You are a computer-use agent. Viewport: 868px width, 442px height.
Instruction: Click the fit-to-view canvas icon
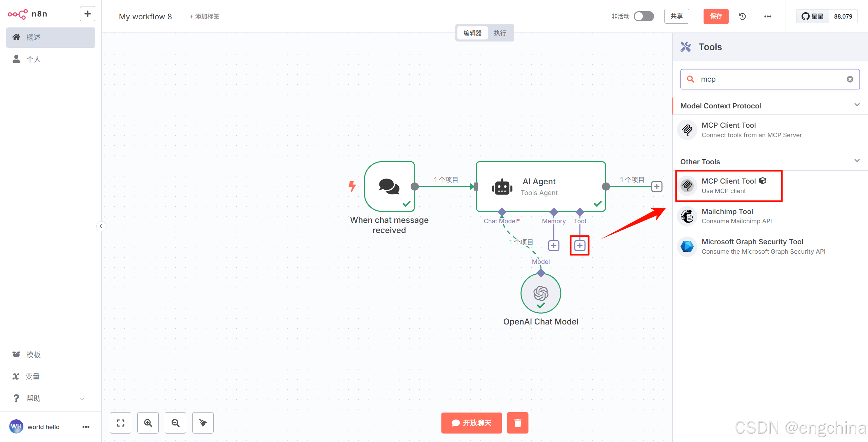[x=120, y=423]
